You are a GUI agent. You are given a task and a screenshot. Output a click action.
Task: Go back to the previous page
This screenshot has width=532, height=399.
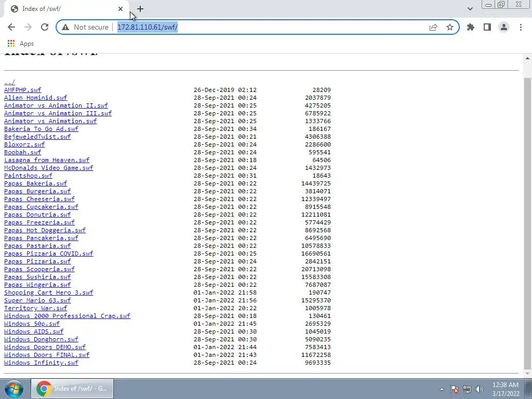coord(11,27)
